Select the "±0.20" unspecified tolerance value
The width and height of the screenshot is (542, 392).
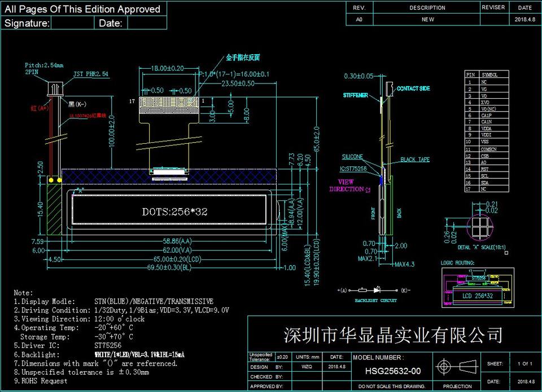click(282, 357)
